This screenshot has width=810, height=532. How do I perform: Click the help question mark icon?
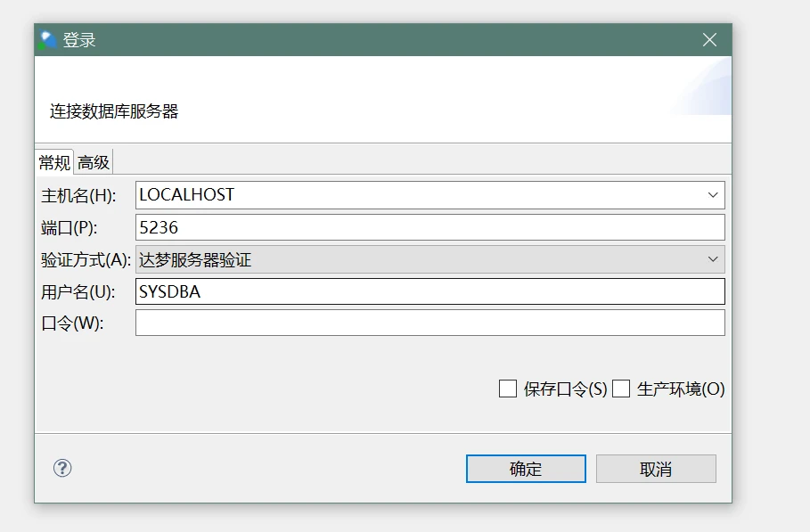[x=62, y=468]
